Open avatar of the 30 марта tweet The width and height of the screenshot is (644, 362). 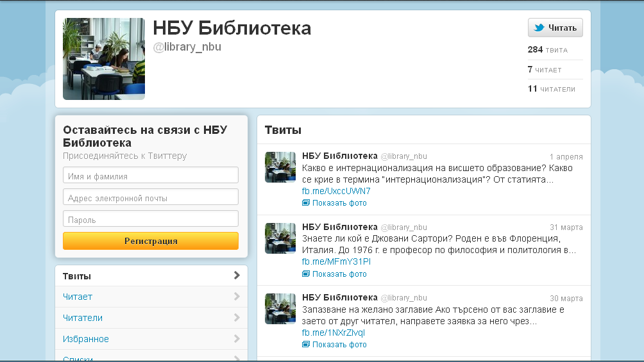280,309
